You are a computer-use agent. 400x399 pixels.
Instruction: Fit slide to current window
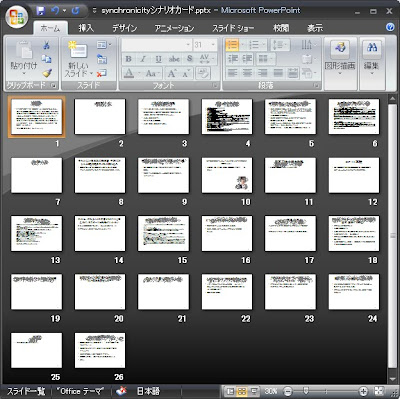[x=379, y=391]
